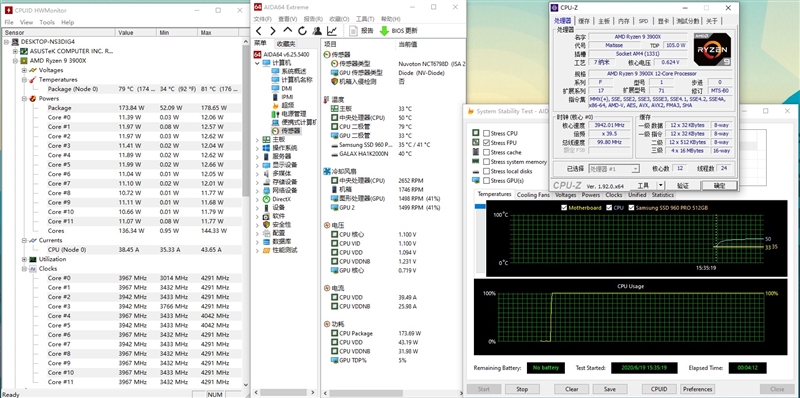
Task: Click the Save button in stability test
Action: tap(609, 389)
